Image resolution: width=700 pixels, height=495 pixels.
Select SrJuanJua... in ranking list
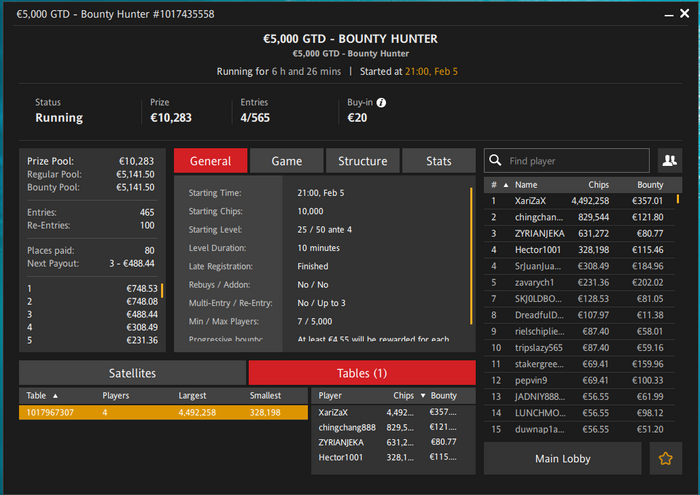point(579,266)
